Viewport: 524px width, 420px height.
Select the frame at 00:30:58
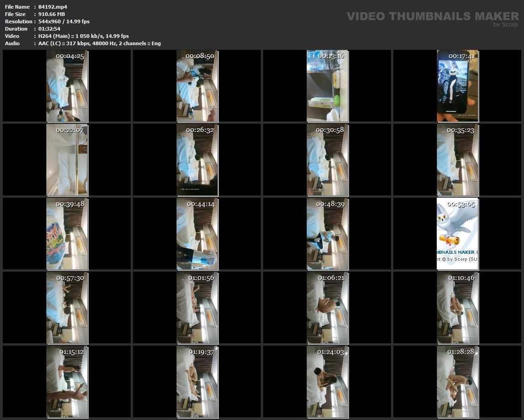tap(327, 160)
